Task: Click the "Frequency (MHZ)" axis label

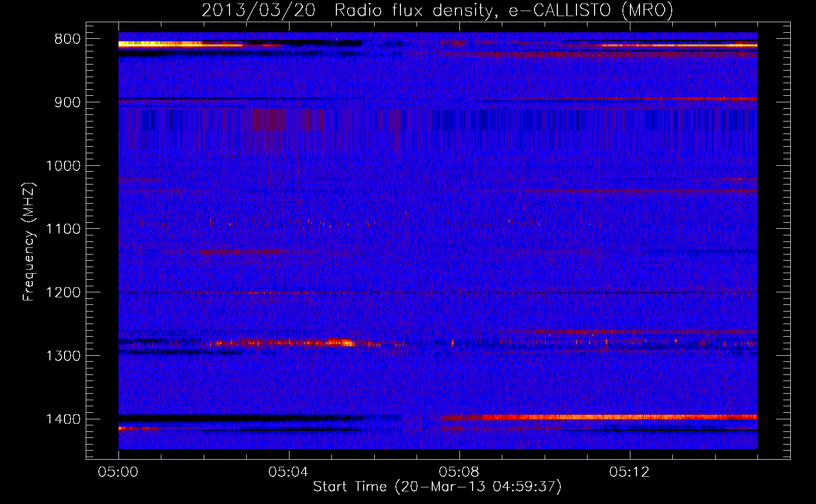Action: coord(29,242)
